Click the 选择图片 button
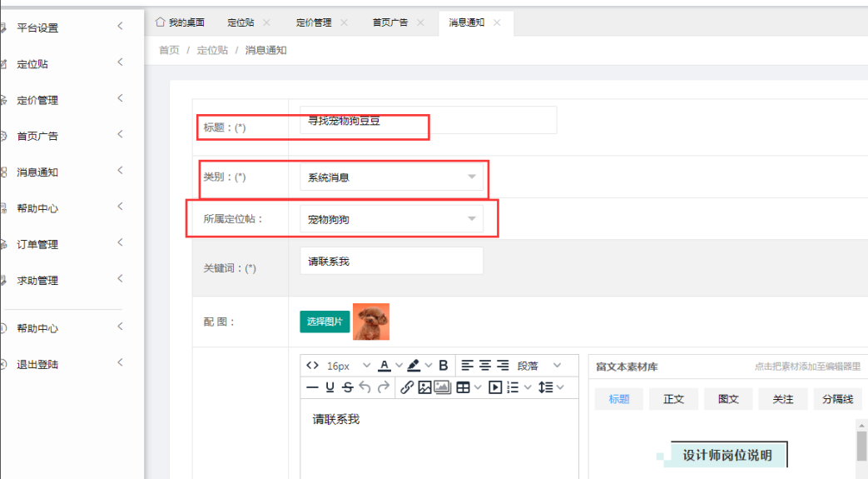 (325, 322)
